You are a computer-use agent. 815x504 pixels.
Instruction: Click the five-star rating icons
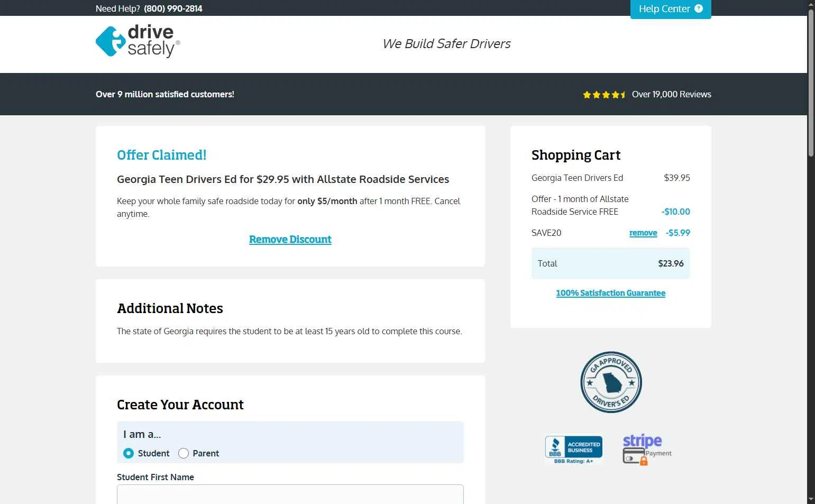605,95
